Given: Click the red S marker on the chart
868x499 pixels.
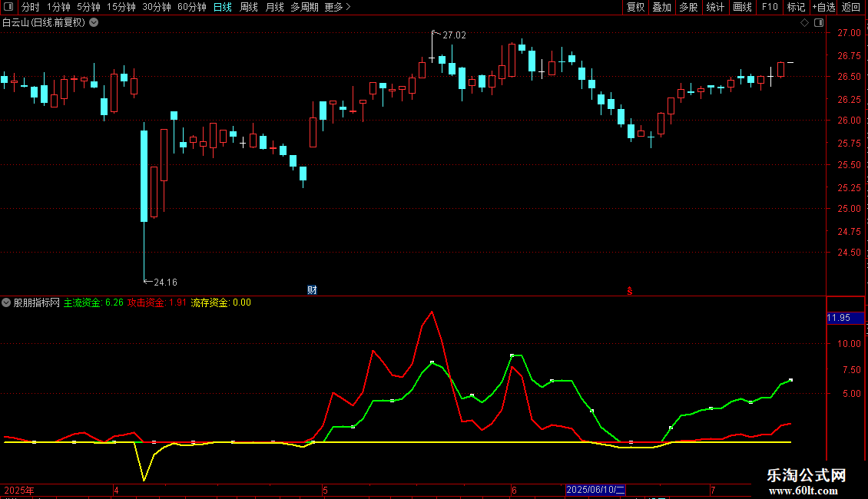Looking at the screenshot, I should [629, 291].
